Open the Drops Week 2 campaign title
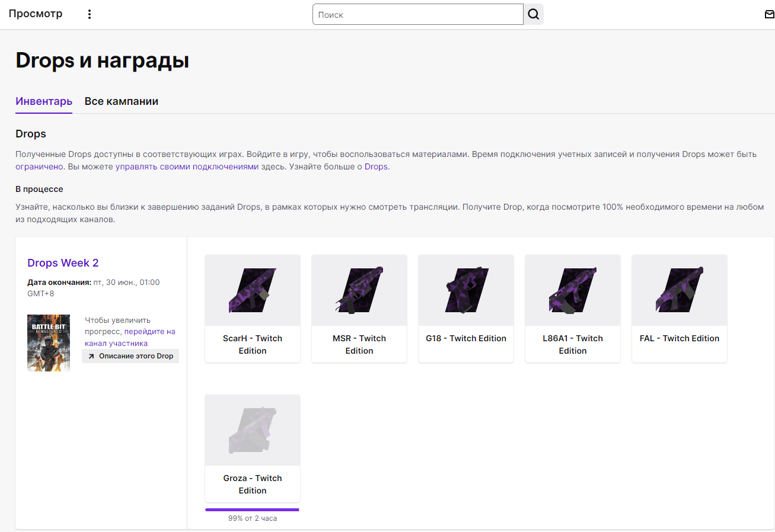 (x=63, y=263)
